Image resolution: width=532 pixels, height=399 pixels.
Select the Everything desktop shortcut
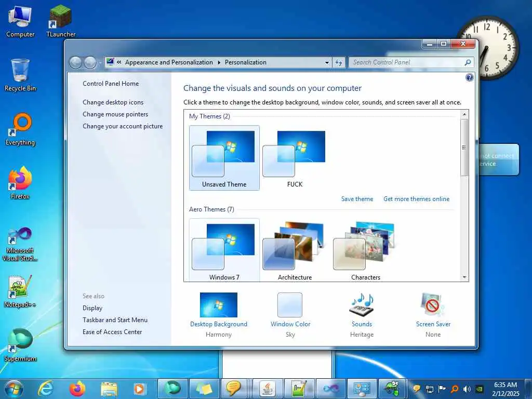(x=20, y=129)
